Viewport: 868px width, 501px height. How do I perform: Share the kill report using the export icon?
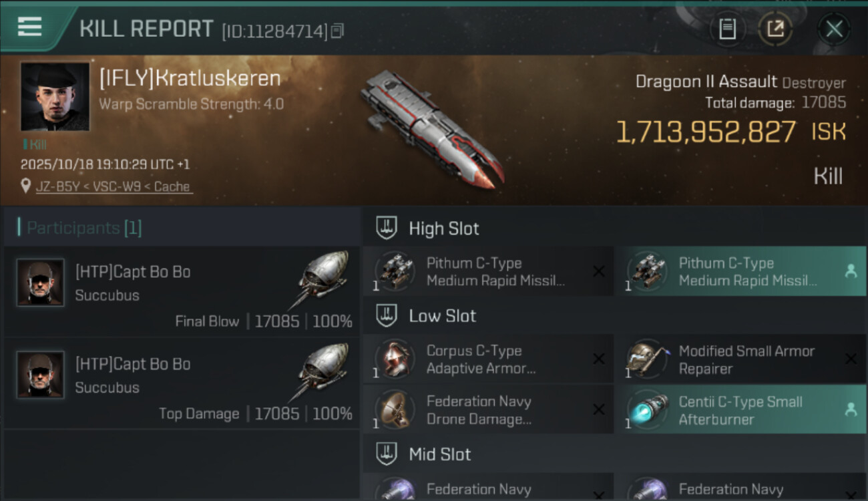point(775,29)
